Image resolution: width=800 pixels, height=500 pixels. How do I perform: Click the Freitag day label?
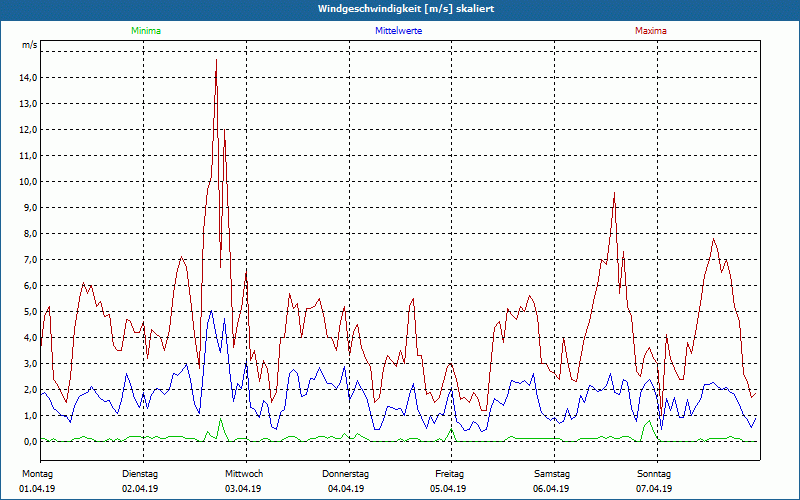click(x=449, y=474)
